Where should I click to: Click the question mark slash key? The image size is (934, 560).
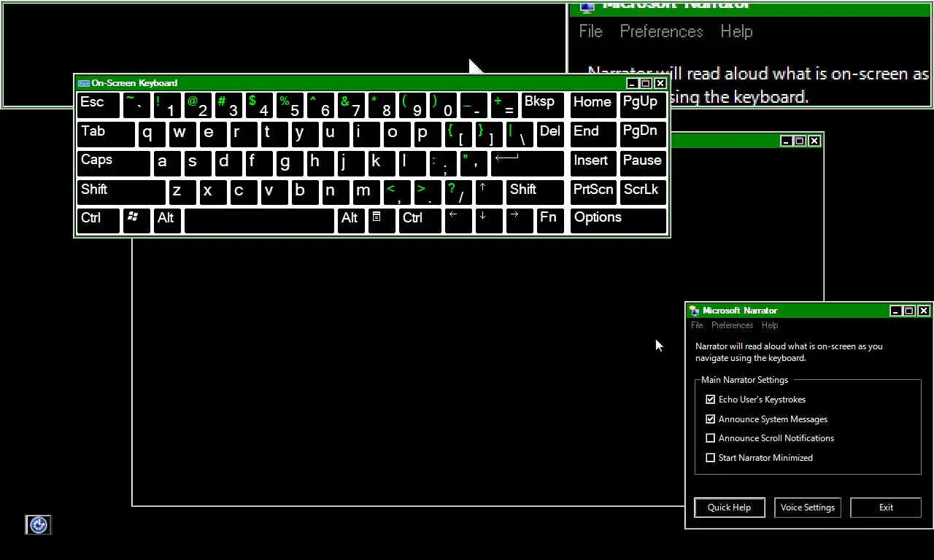point(458,192)
